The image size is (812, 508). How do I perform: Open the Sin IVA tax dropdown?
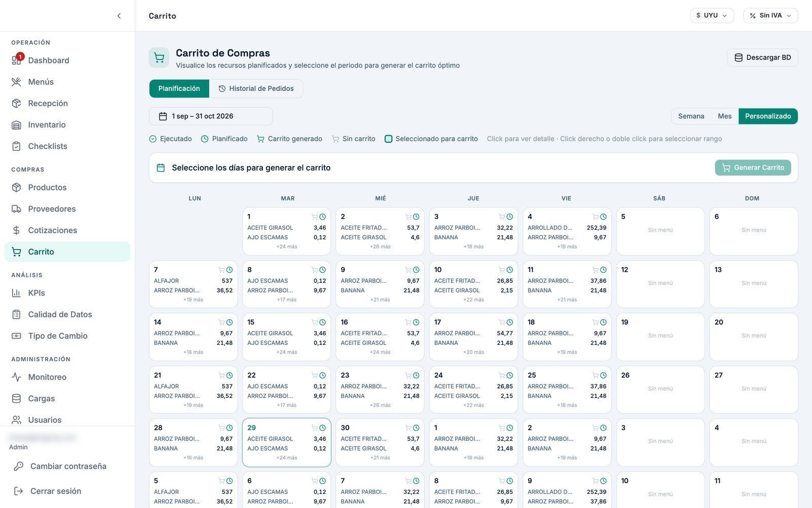[770, 15]
